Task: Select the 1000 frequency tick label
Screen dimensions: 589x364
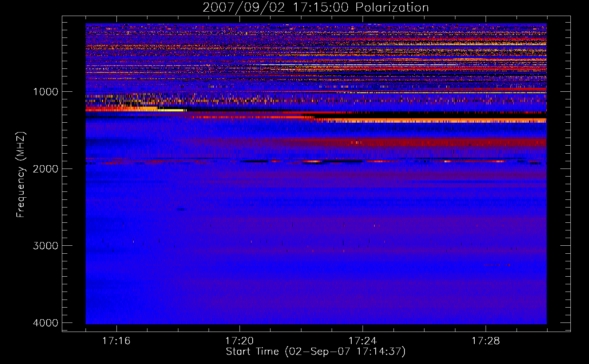Action: pos(46,92)
